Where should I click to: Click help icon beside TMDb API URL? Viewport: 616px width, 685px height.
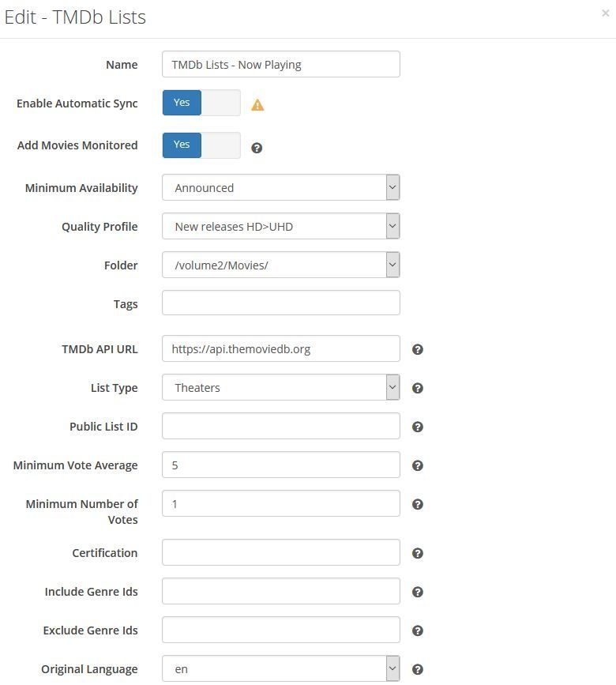[x=418, y=349]
